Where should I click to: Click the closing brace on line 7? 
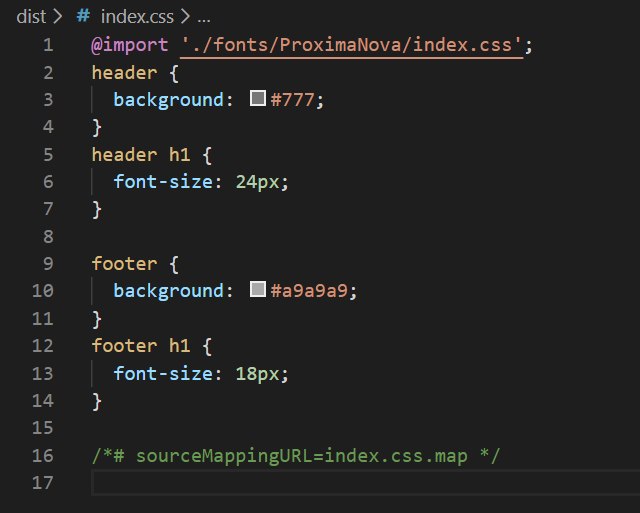click(97, 210)
